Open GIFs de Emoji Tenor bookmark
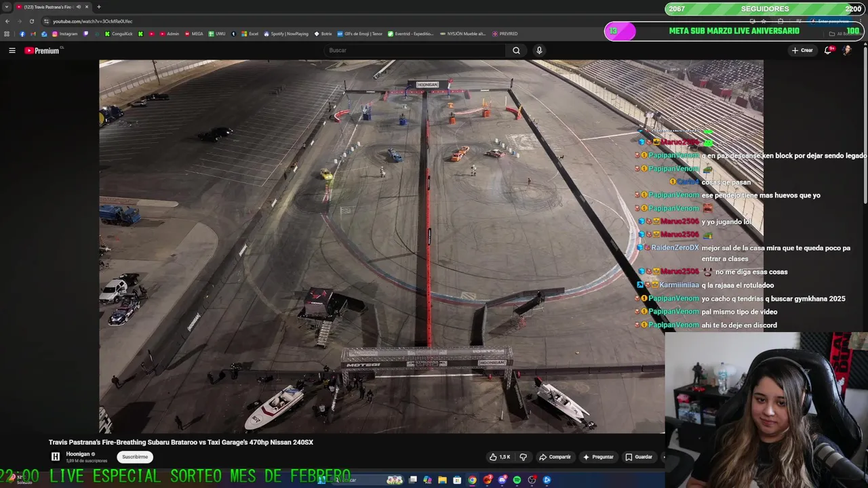Screen dimensions: 868x488 [x=361, y=34]
